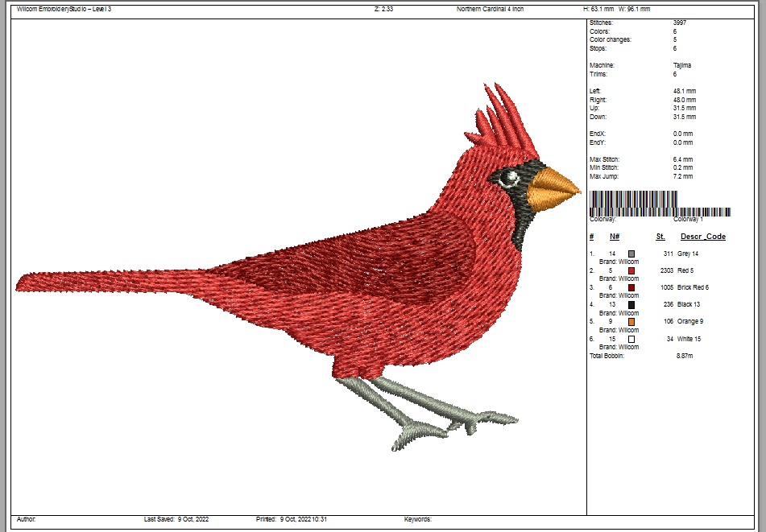Screen dimensions: 766x532
Task: Select the Brick Red 6 swatch
Action: coord(631,287)
